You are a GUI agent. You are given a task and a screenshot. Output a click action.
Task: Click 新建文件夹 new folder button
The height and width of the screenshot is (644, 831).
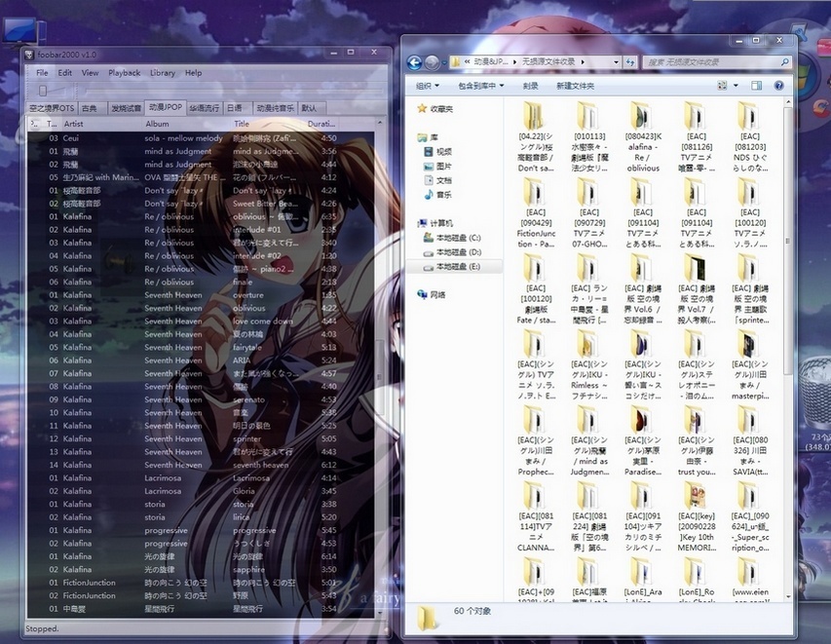tap(575, 86)
